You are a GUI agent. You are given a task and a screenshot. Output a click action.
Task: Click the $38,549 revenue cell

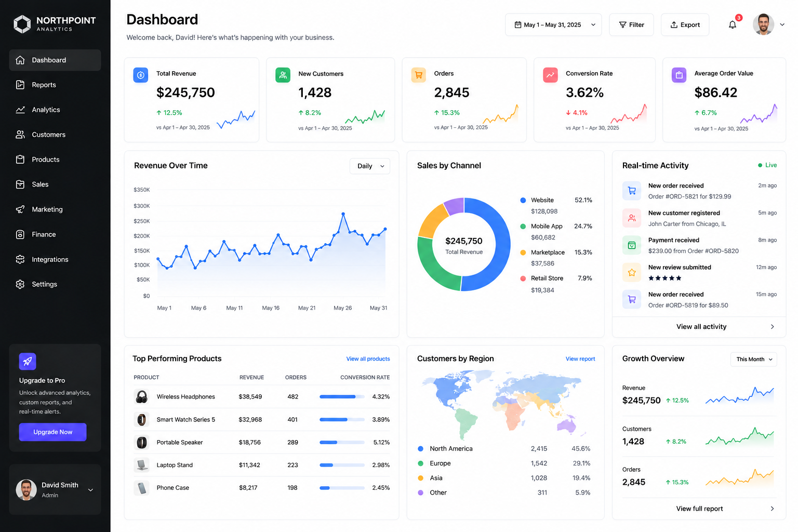coord(250,397)
